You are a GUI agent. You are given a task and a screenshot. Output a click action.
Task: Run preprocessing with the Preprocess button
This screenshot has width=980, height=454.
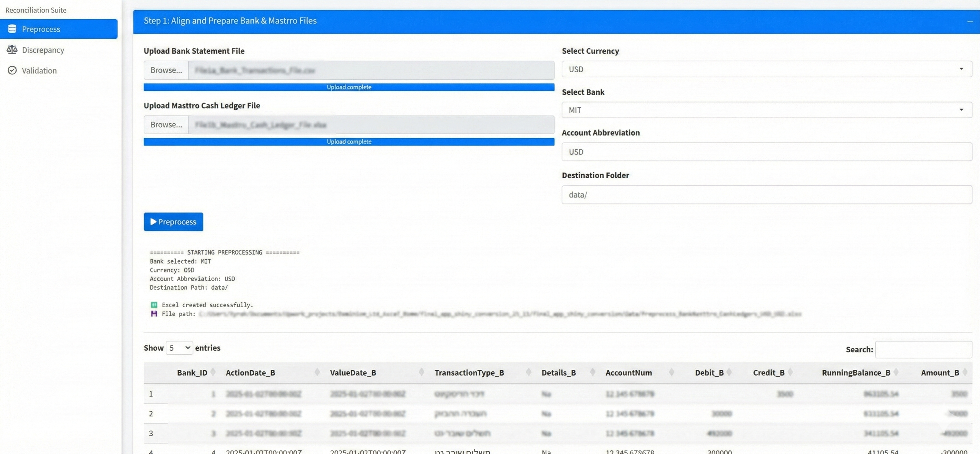pyautogui.click(x=173, y=222)
